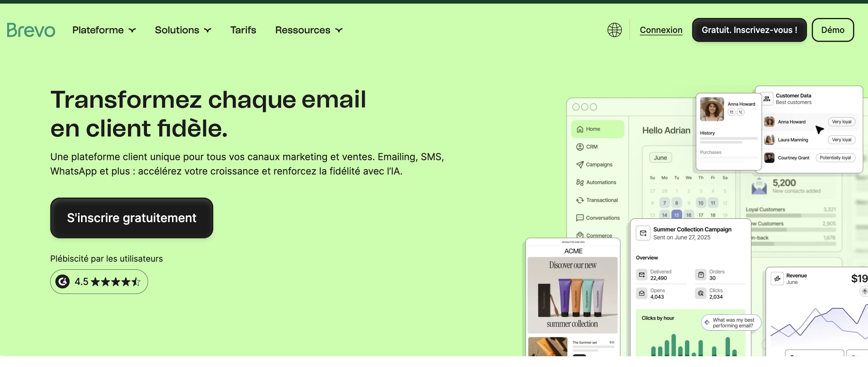The width and height of the screenshot is (868, 367).
Task: Open Conversations from the sidebar
Action: (602, 218)
